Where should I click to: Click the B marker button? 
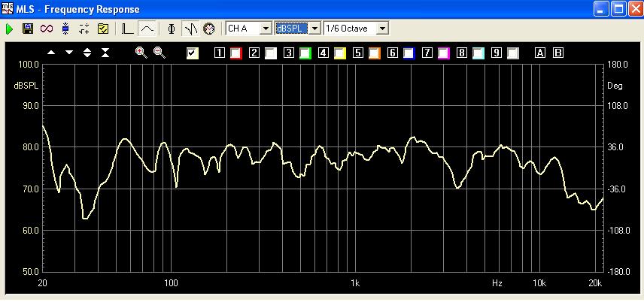tap(557, 53)
